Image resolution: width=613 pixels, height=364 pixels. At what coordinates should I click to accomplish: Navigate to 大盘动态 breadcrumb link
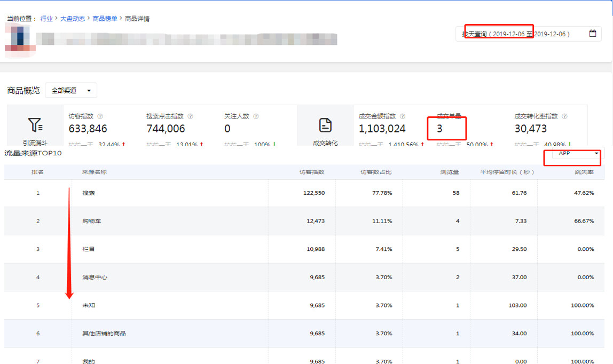point(72,19)
